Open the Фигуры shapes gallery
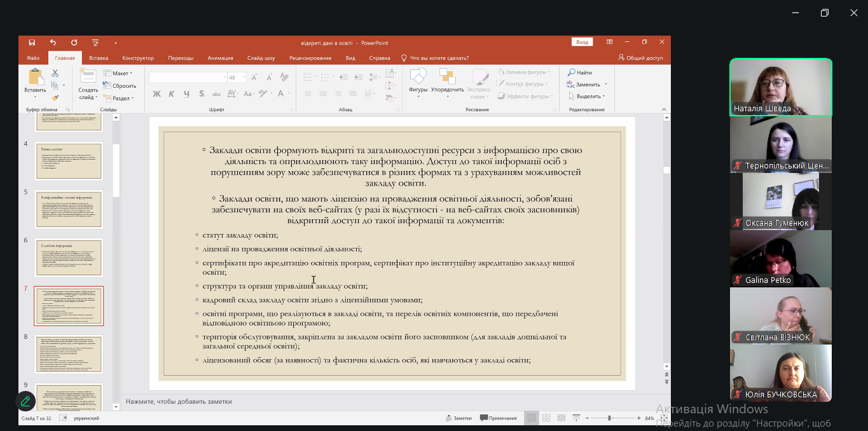 pos(418,82)
